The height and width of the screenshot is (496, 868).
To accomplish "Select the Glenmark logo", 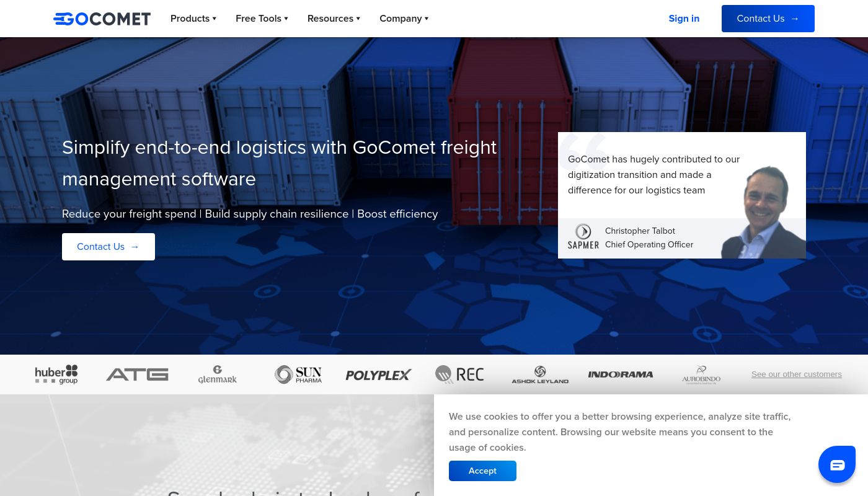I will pos(218,374).
